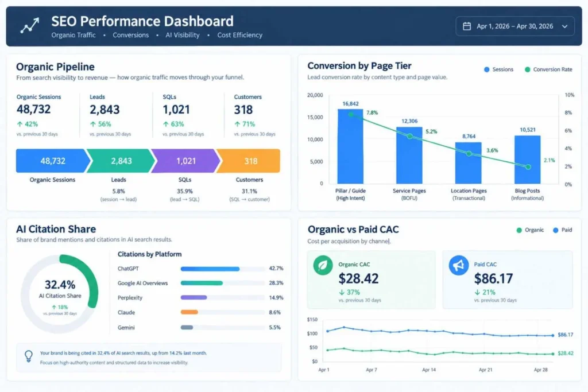588x392 pixels.
Task: Click the 3.6% conversion rate data point
Action: click(x=469, y=153)
